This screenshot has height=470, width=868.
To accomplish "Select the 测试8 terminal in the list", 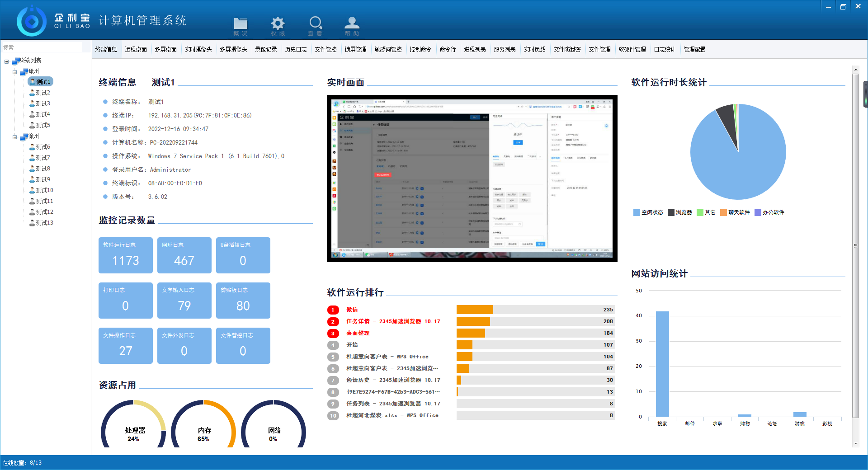I will pos(43,169).
